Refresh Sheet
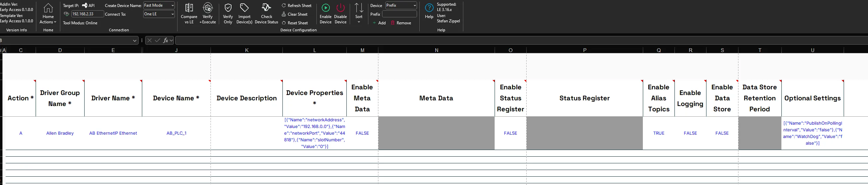The width and height of the screenshot is (868, 185). tap(297, 5)
